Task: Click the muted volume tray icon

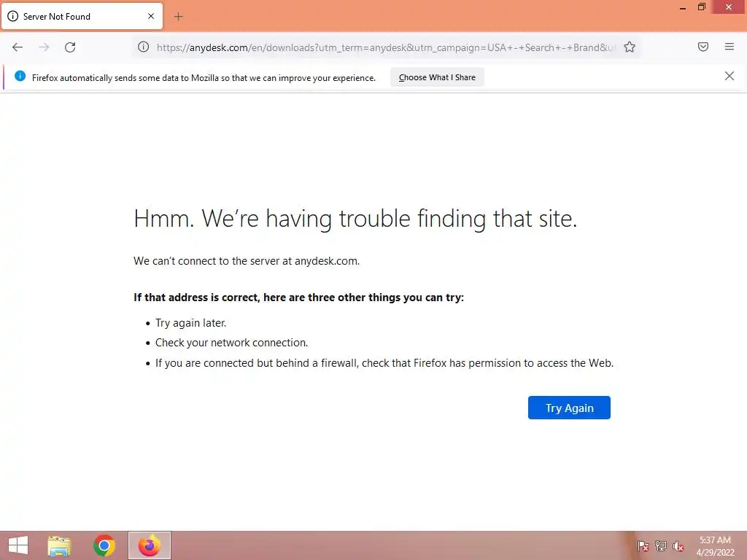Action: 678,545
